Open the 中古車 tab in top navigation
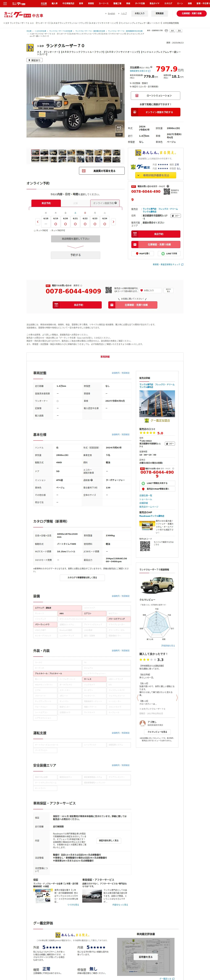The image size is (210, 980). pos(44,3)
